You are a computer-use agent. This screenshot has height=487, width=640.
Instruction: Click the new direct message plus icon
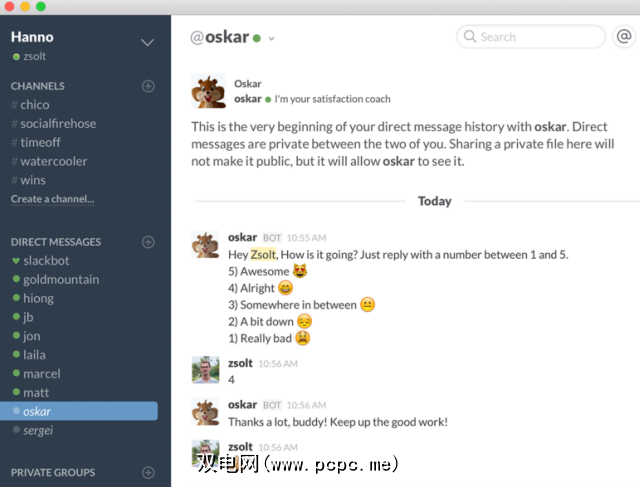pyautogui.click(x=148, y=242)
